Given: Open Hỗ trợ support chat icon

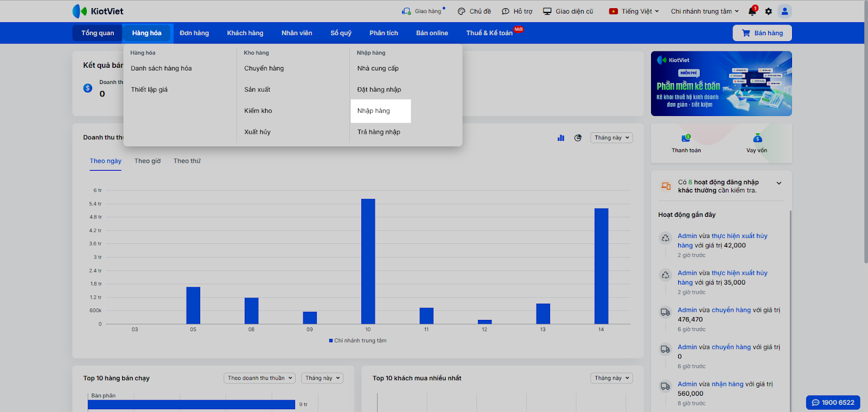Looking at the screenshot, I should (506, 11).
